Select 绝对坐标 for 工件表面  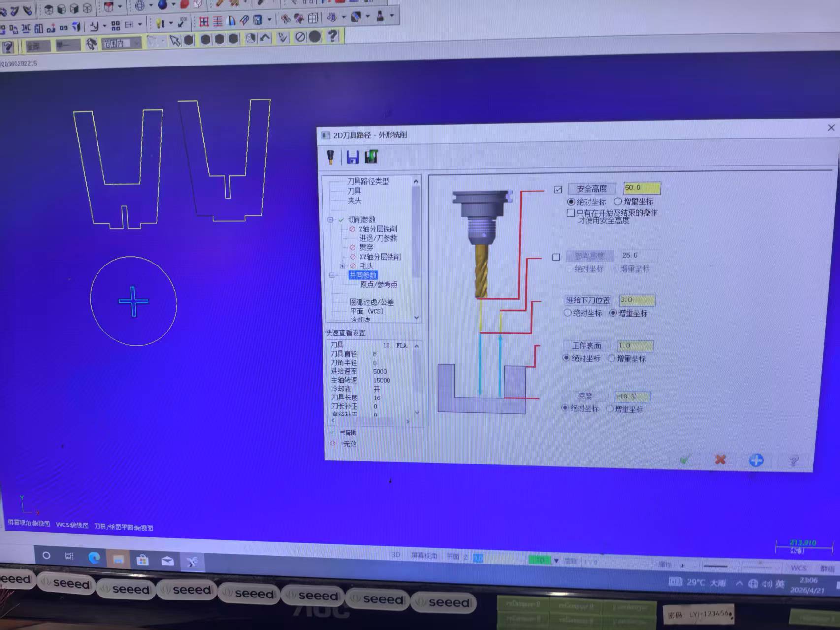566,358
